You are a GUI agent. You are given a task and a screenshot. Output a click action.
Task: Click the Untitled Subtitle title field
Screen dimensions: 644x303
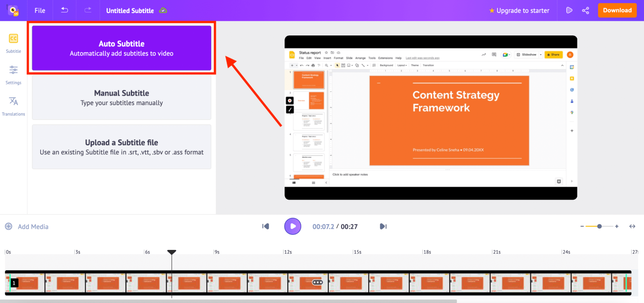(x=130, y=10)
